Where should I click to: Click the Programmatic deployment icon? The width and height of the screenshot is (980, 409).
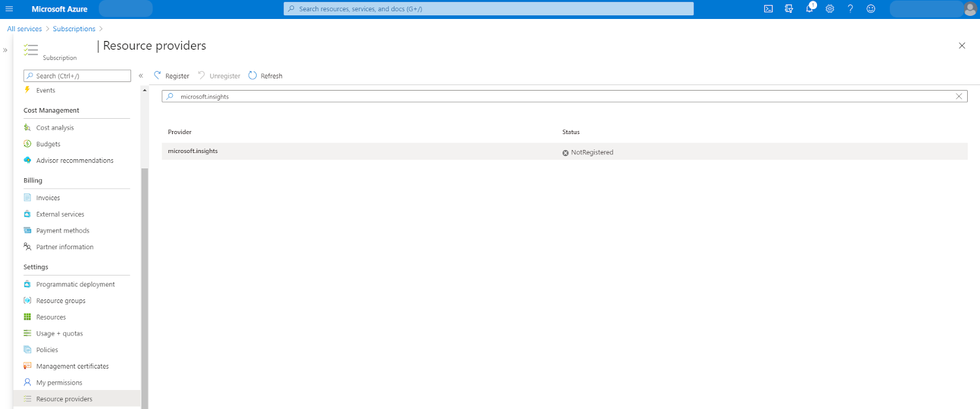27,284
